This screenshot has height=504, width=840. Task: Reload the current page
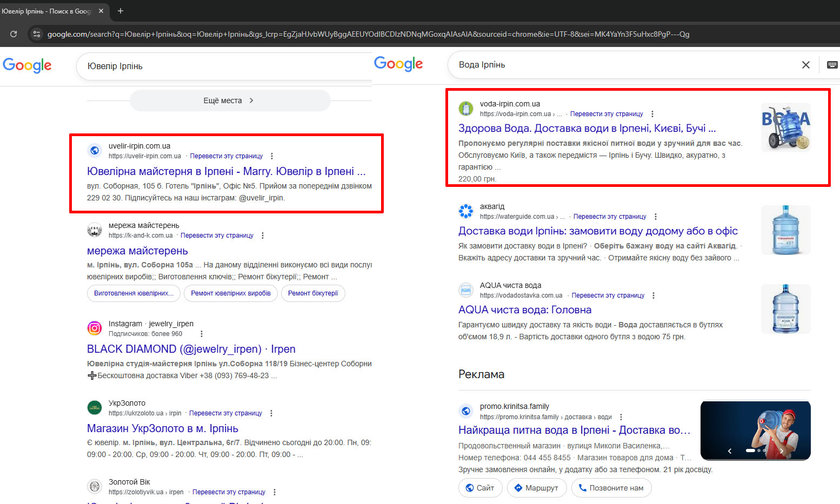click(14, 34)
